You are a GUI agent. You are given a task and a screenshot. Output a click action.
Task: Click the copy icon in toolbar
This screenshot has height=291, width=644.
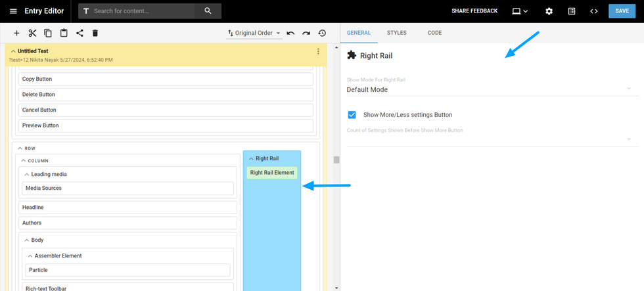48,33
